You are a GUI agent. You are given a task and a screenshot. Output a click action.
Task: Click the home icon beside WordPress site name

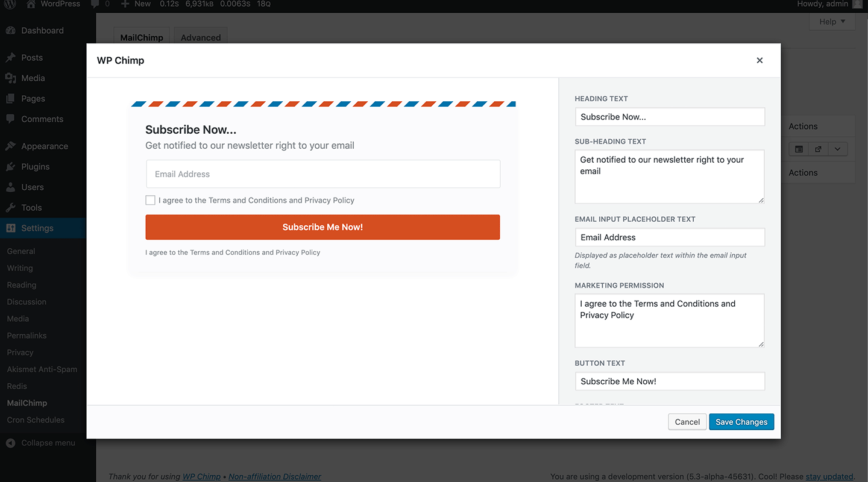click(31, 4)
